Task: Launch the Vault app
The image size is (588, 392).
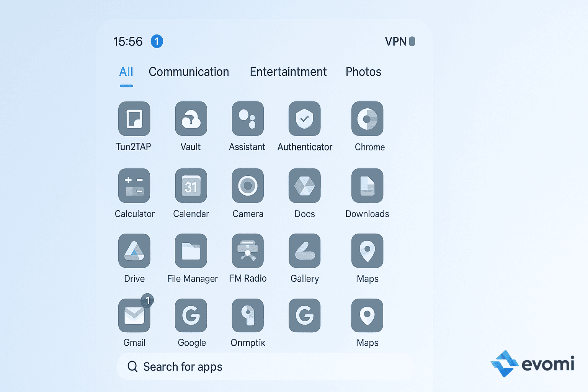Action: pyautogui.click(x=191, y=119)
